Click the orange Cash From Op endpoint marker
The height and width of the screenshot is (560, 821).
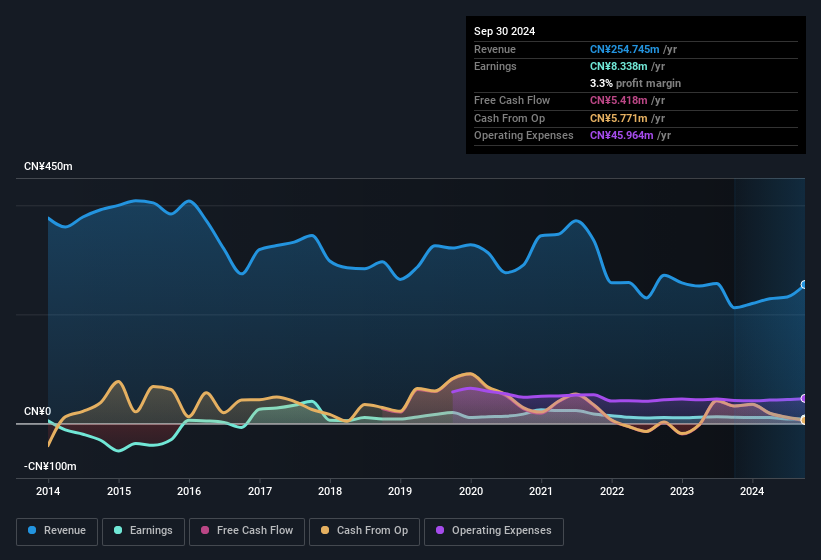point(804,419)
